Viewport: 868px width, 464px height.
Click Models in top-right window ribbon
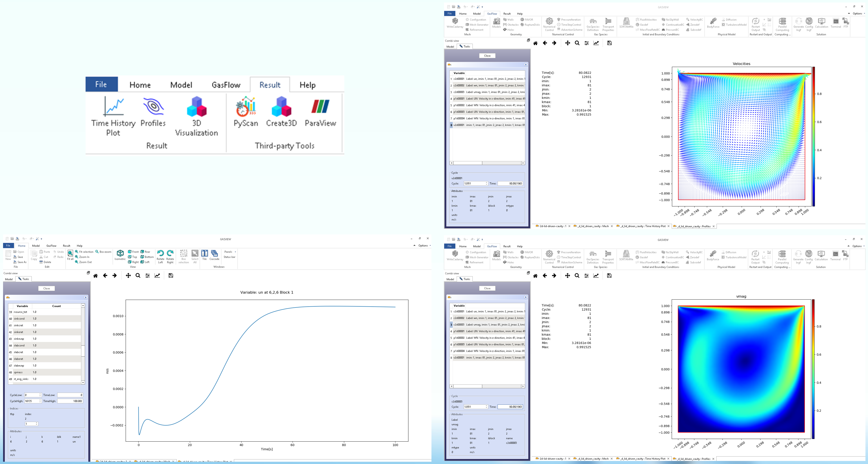(x=496, y=23)
